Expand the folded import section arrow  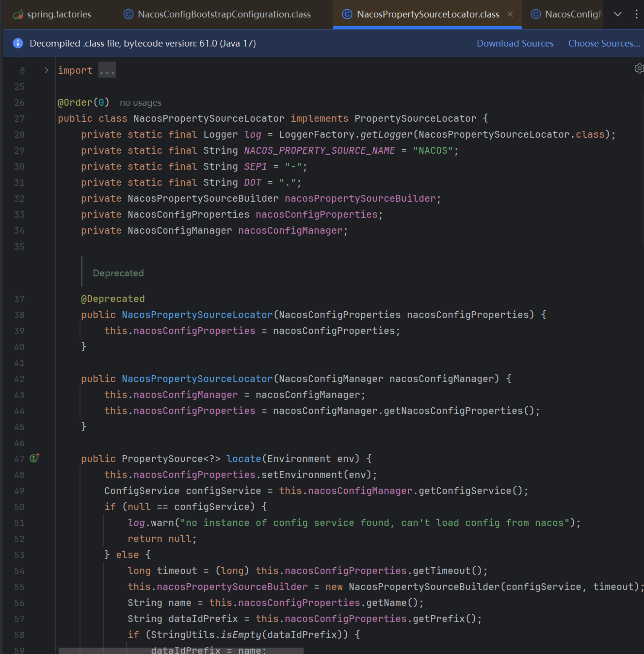pos(47,70)
